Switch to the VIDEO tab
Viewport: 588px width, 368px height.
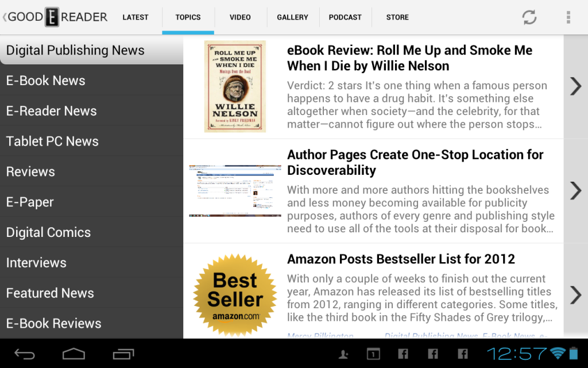coord(241,17)
